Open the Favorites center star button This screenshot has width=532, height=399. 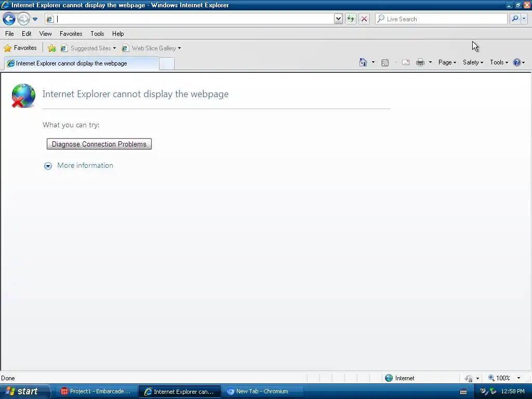pyautogui.click(x=20, y=48)
